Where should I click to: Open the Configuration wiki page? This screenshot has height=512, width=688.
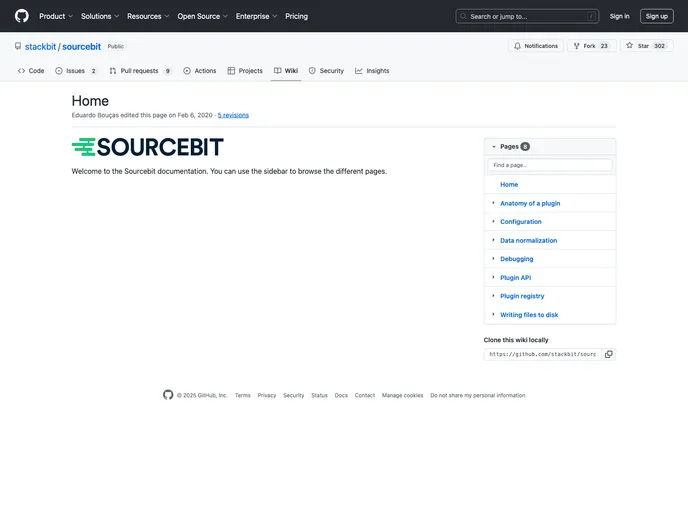coord(521,222)
